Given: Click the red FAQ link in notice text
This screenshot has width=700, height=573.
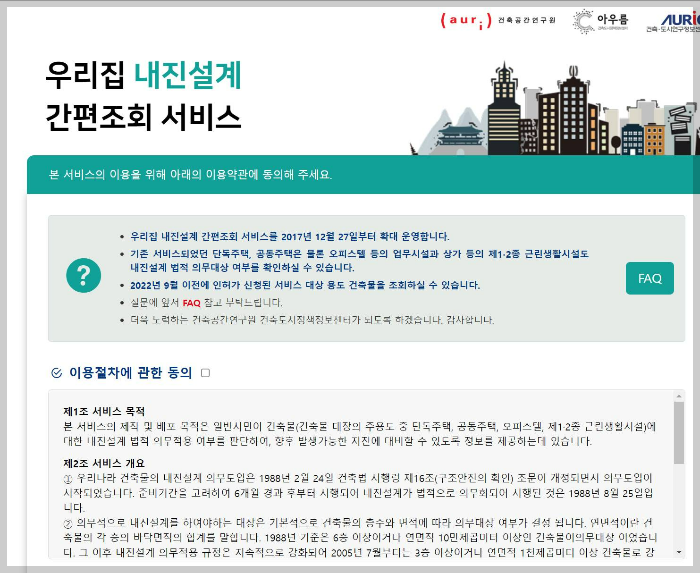Looking at the screenshot, I should (192, 303).
